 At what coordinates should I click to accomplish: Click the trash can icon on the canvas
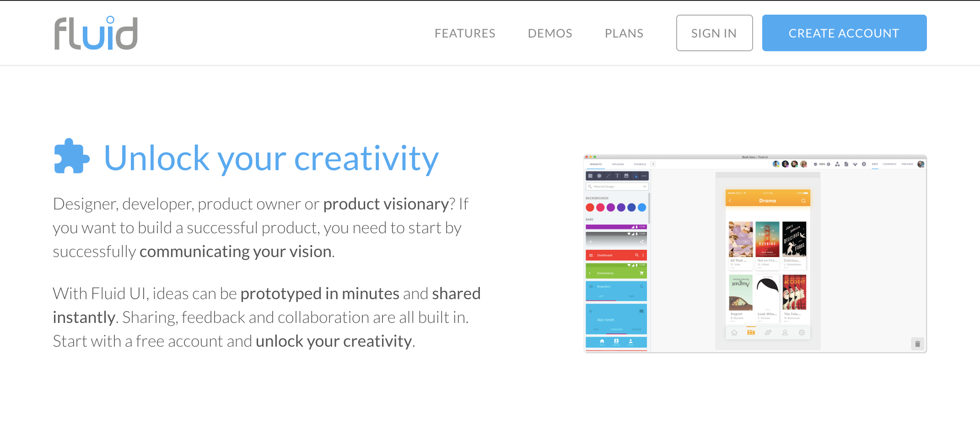click(917, 344)
